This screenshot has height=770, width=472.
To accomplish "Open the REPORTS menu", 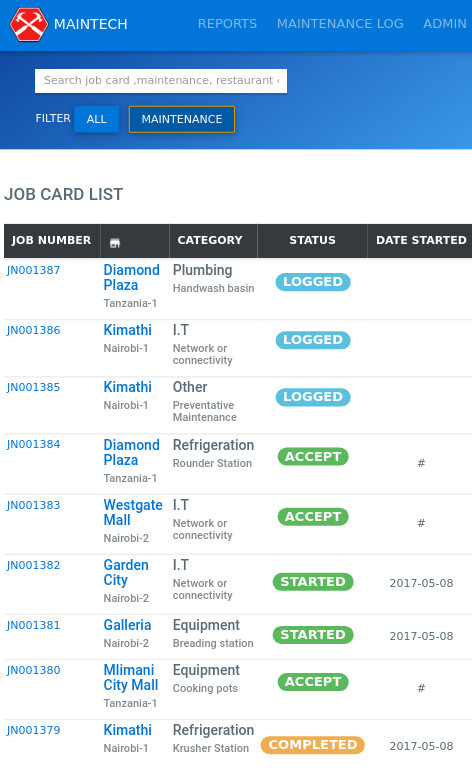I will pyautogui.click(x=227, y=24).
